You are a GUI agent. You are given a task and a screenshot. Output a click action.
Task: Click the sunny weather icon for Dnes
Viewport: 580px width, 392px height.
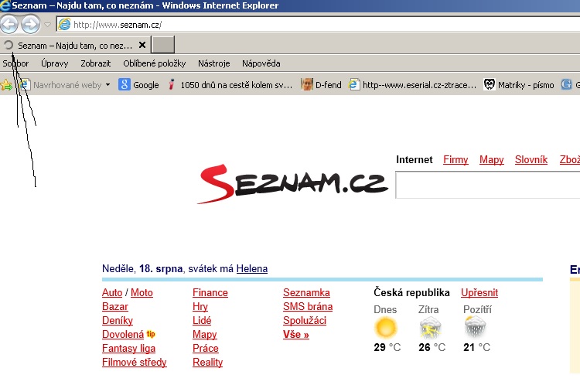(385, 328)
